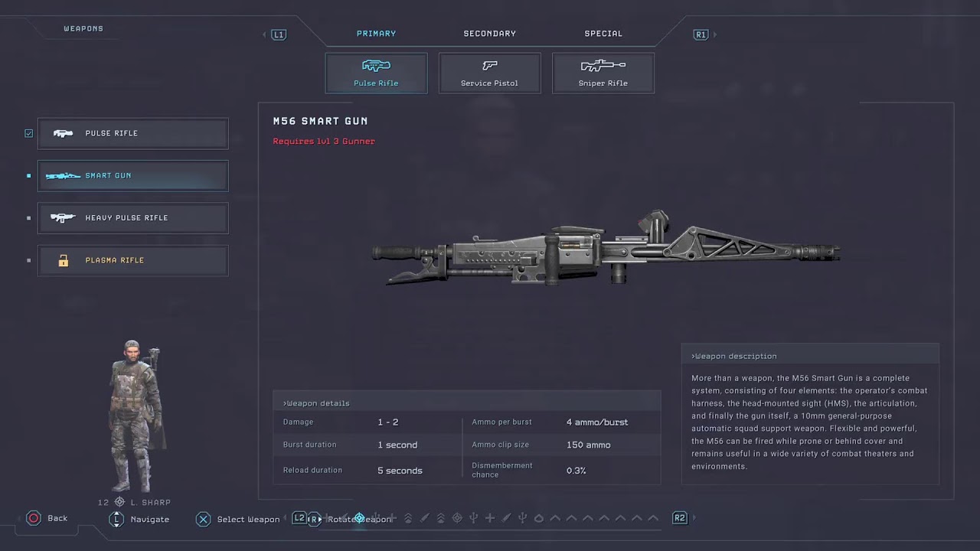This screenshot has width=980, height=551.
Task: Click the R1 shoulder button icon
Action: pyautogui.click(x=701, y=34)
